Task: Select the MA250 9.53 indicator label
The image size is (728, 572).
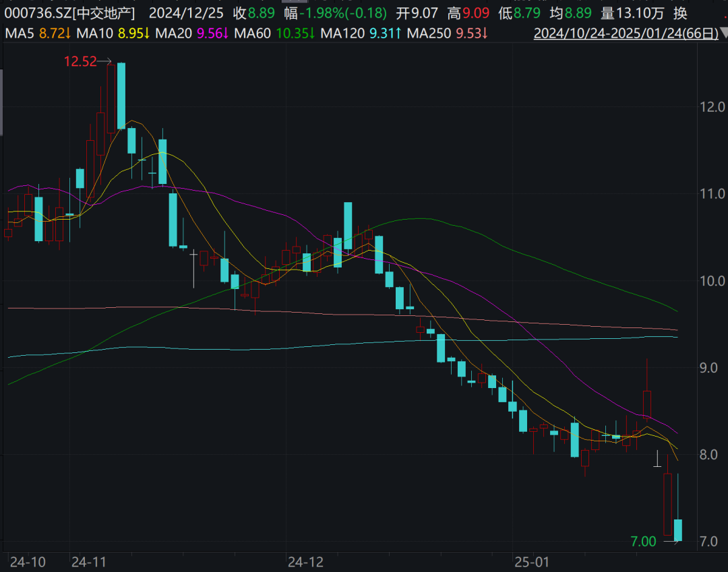Action: click(x=447, y=34)
